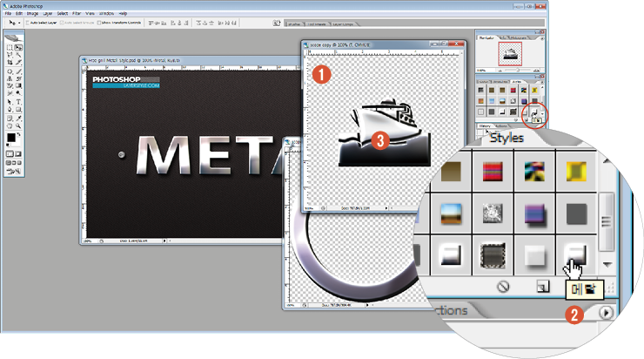Open the Layer Comps tab in the palette well
Screen dimensions: 644x359
(344, 24)
